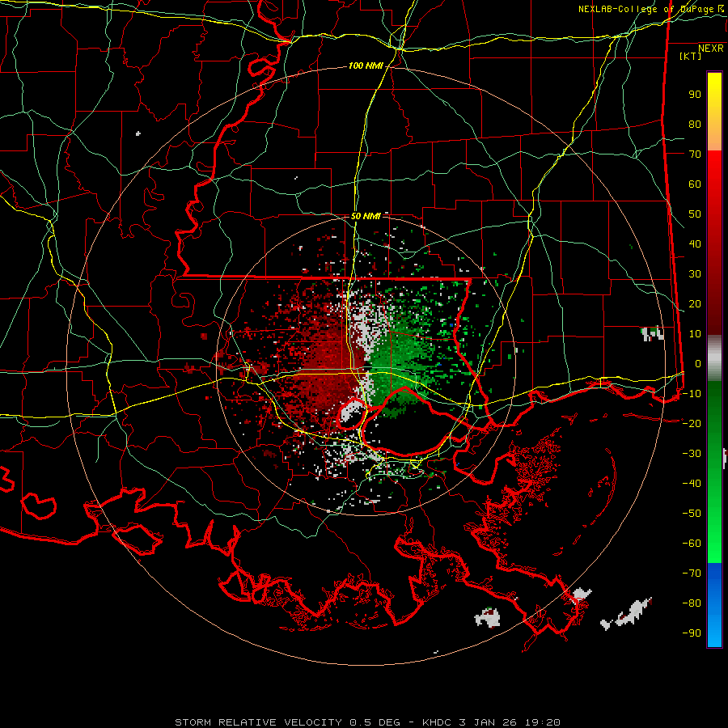Image resolution: width=728 pixels, height=728 pixels.
Task: Select the -50 value on velocity scale
Action: click(x=692, y=513)
